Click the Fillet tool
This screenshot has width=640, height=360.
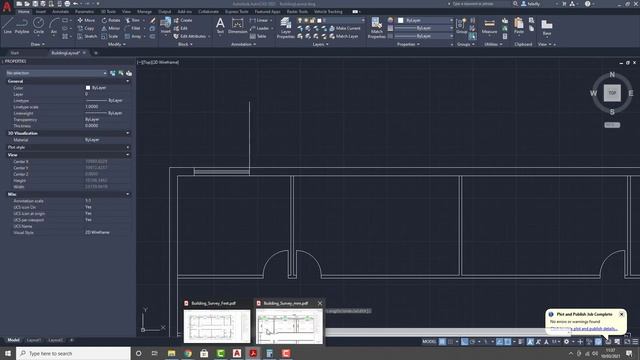(x=133, y=28)
